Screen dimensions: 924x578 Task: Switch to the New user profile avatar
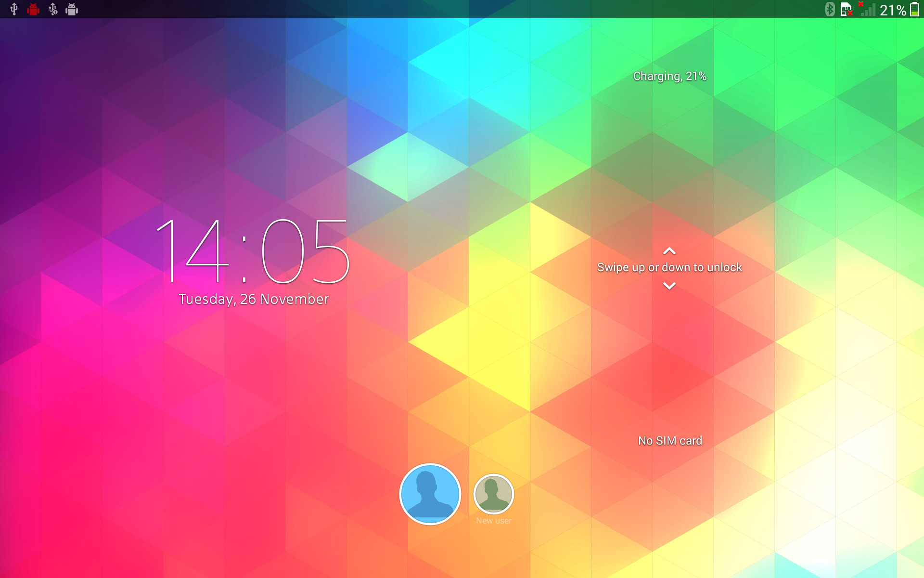click(x=494, y=494)
